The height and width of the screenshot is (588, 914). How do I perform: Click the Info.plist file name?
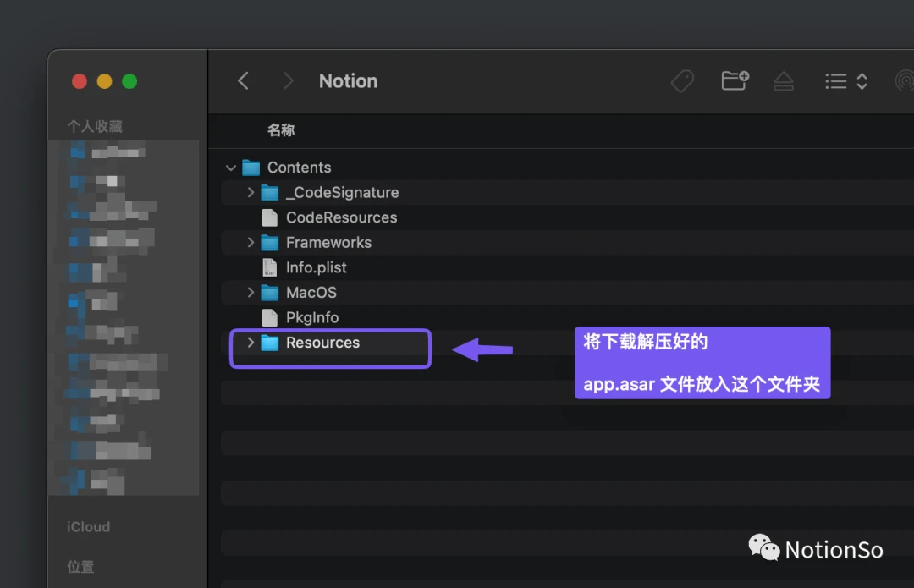[x=316, y=267]
